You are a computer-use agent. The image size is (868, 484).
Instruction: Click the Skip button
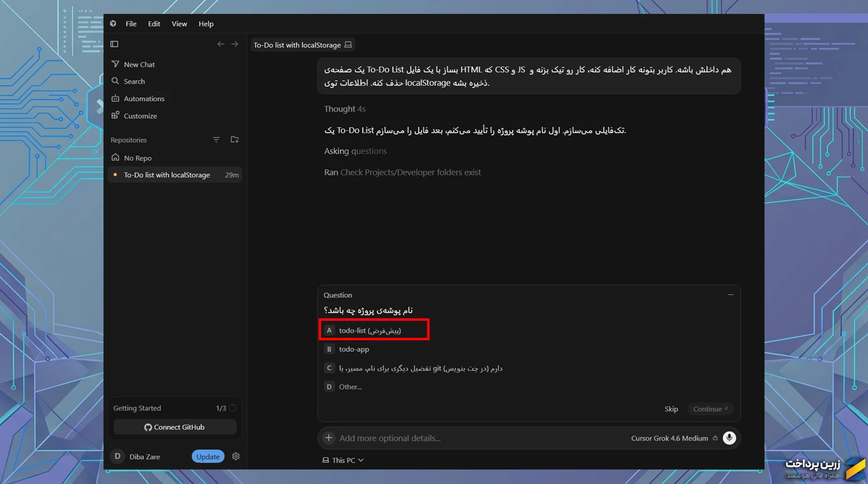point(671,409)
